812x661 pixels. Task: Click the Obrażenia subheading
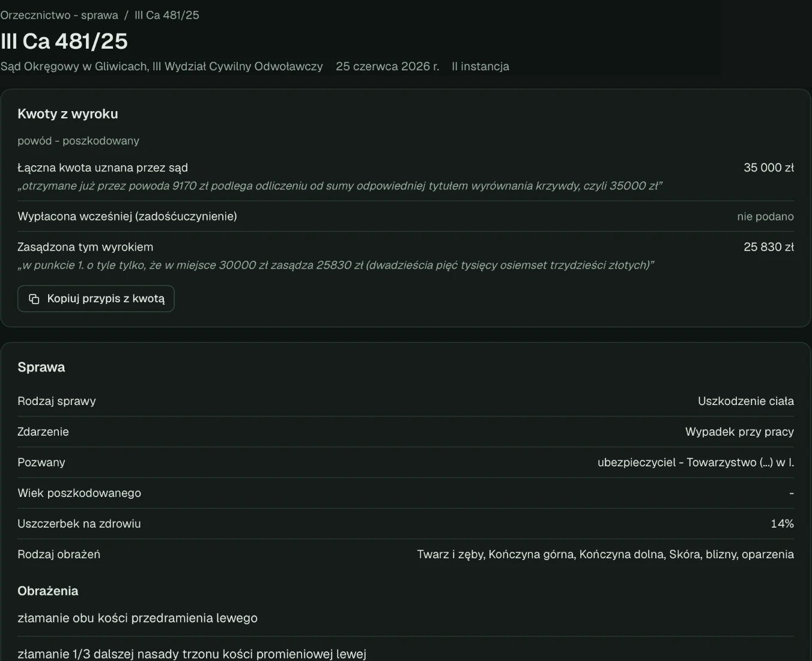(x=48, y=591)
